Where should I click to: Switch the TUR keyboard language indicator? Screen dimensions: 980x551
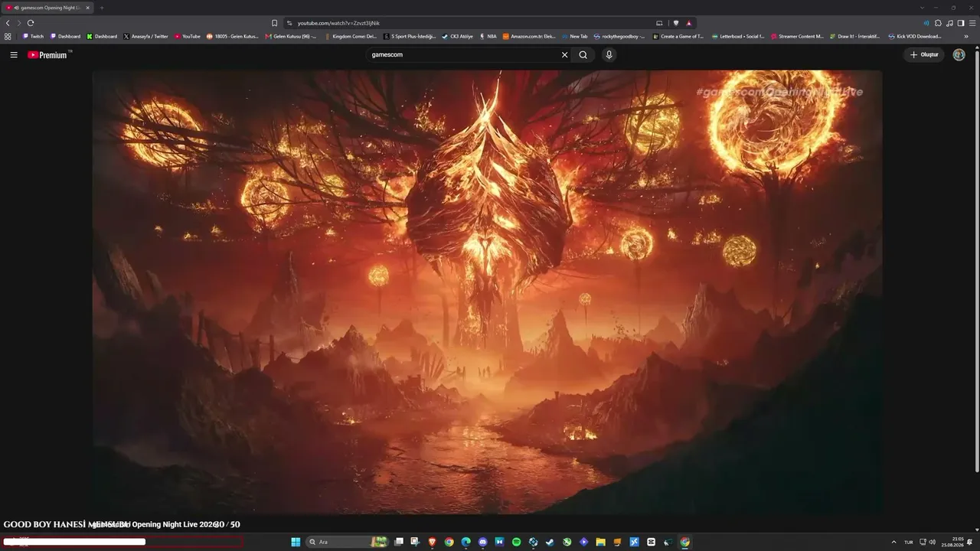pyautogui.click(x=909, y=542)
